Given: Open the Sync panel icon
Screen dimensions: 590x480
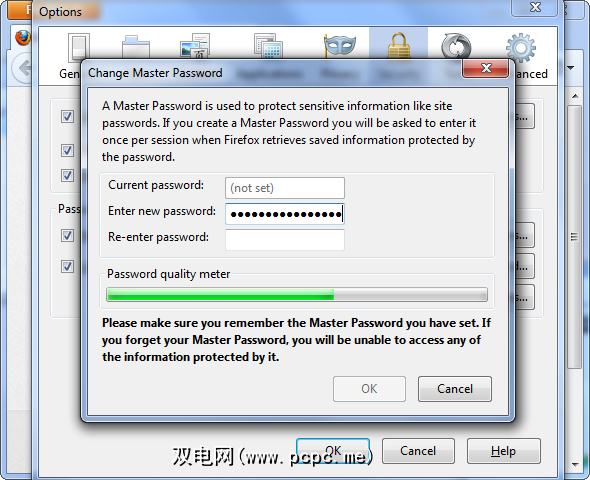Looking at the screenshot, I should click(456, 47).
